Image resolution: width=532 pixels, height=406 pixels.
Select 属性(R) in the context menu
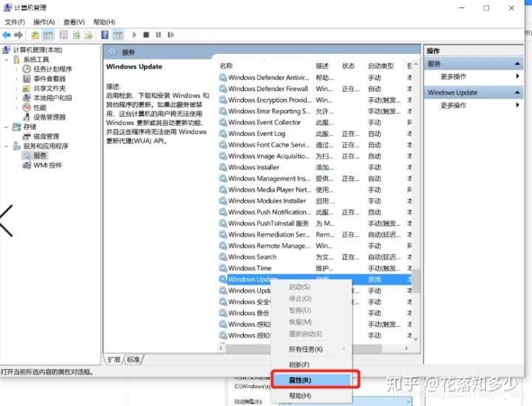pyautogui.click(x=312, y=380)
